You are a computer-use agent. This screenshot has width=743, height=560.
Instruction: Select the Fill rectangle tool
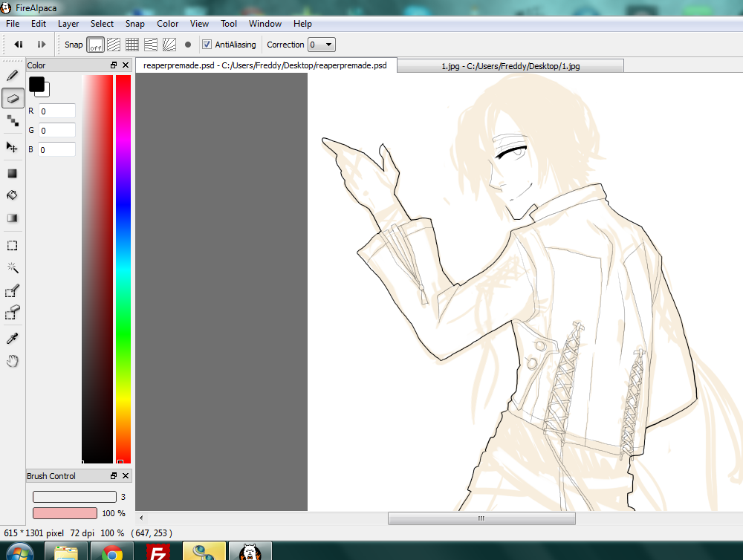click(x=13, y=173)
